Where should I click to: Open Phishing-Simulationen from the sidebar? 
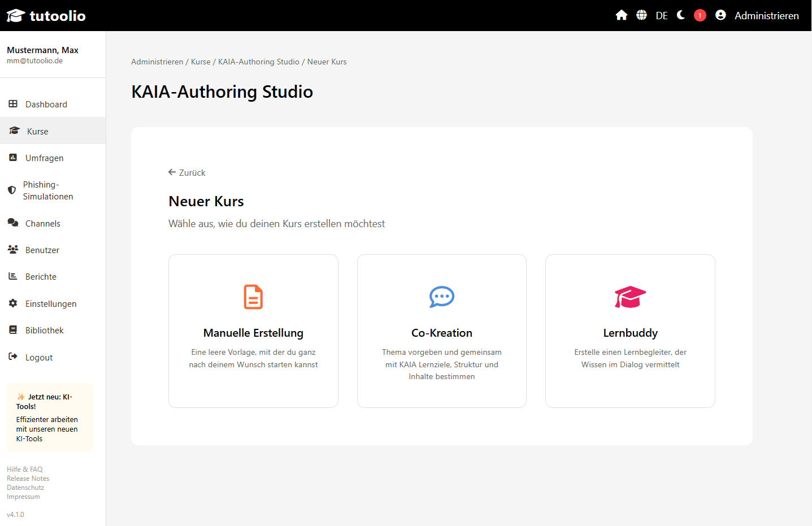(x=48, y=190)
